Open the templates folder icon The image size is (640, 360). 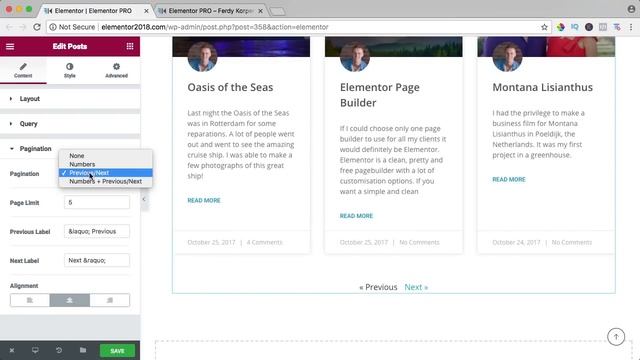click(x=83, y=351)
